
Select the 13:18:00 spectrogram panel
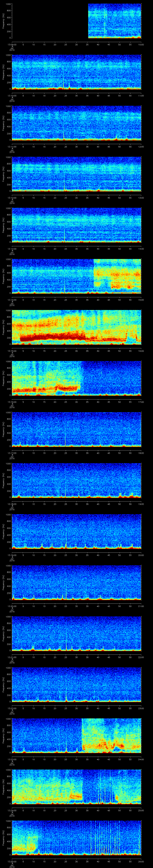(x=76, y=480)
